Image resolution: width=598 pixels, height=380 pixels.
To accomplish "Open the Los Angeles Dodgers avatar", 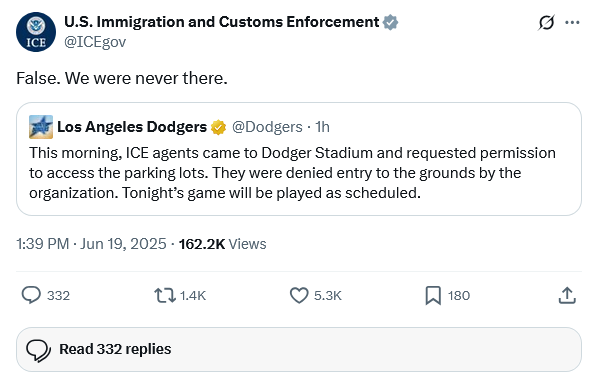I will coord(41,127).
